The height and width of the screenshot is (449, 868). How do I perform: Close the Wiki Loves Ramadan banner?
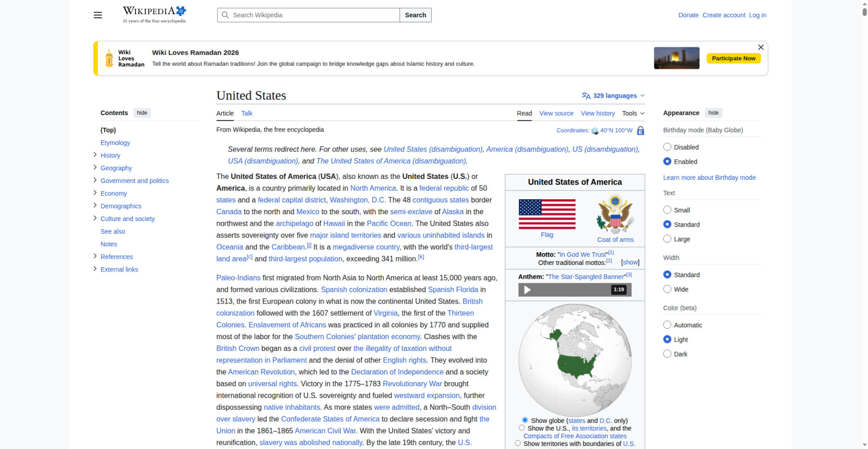coord(760,47)
